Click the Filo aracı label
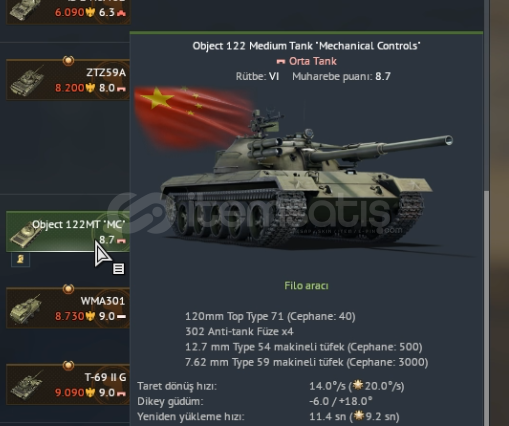 click(x=306, y=286)
